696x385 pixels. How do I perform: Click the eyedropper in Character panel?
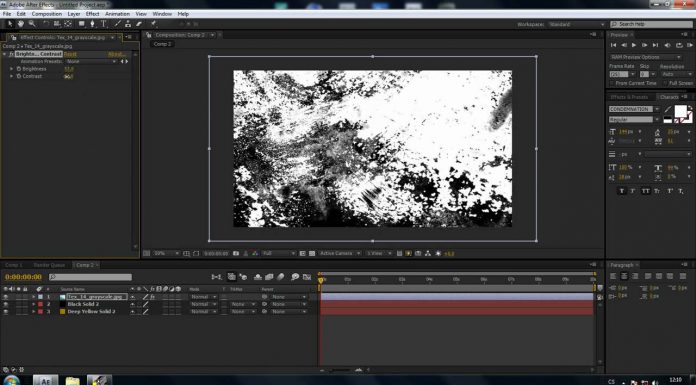click(x=668, y=109)
